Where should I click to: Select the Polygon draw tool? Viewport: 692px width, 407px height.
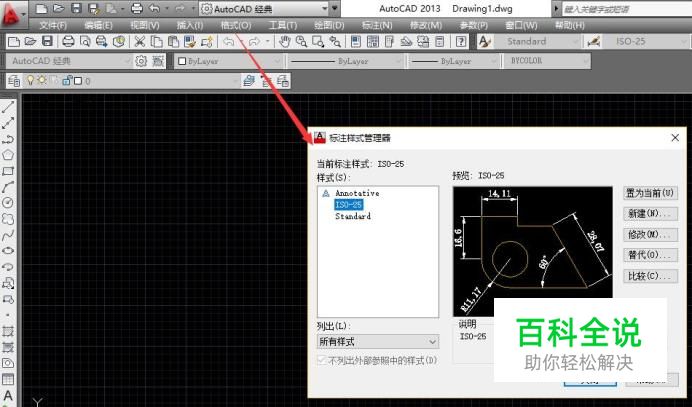[x=8, y=155]
